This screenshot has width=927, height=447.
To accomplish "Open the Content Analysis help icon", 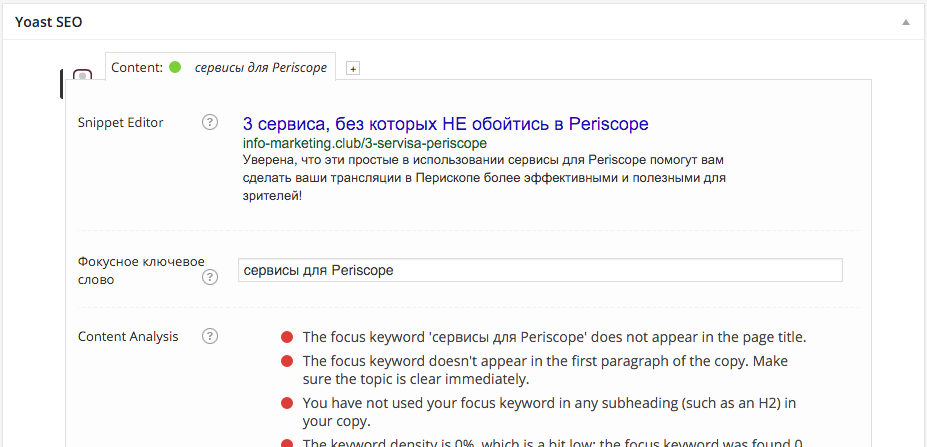I will click(x=210, y=336).
